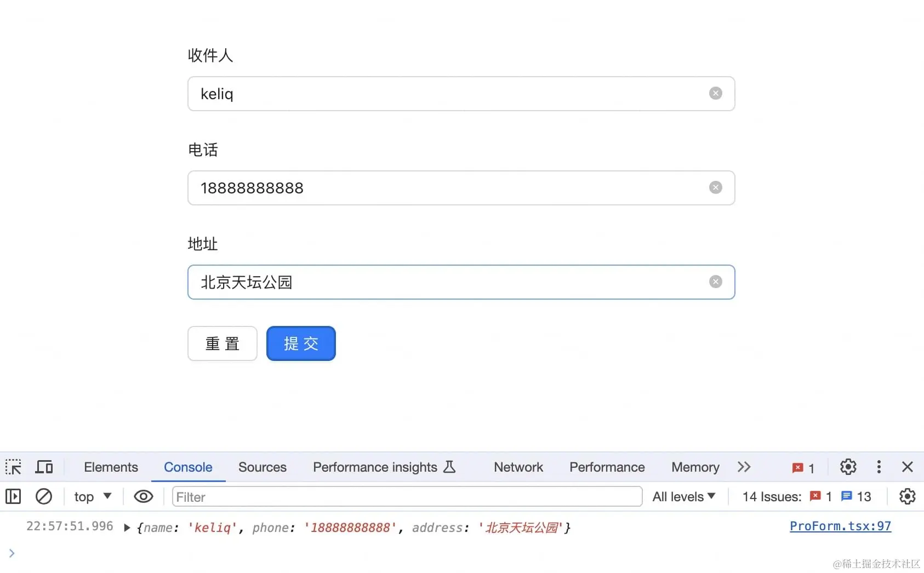The height and width of the screenshot is (573, 924).
Task: Close the DevTools panel
Action: tap(907, 467)
